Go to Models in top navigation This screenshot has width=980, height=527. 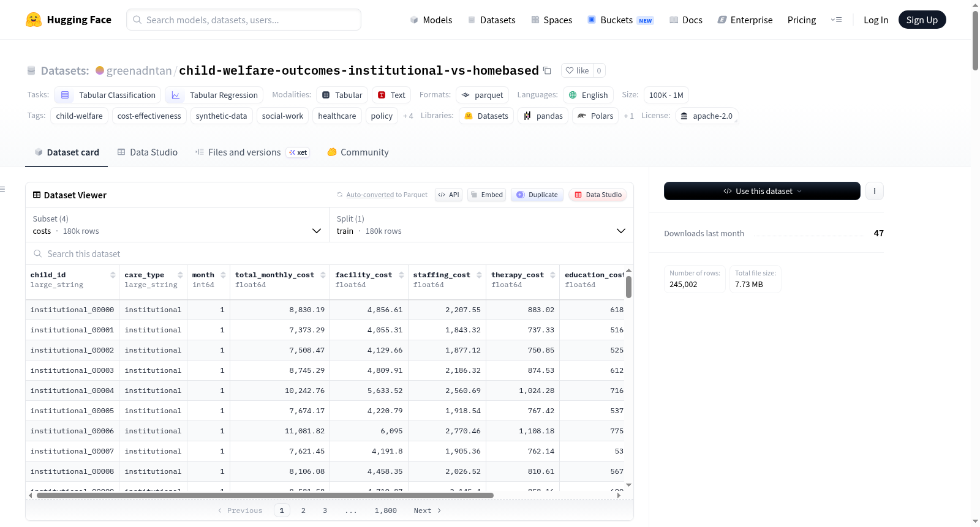point(431,20)
